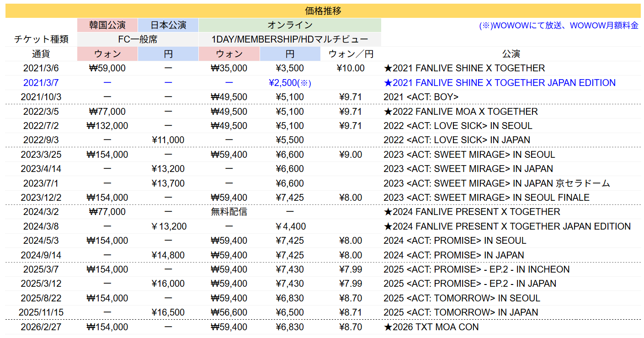Select the pink 韓国公演 header cell

click(x=107, y=25)
